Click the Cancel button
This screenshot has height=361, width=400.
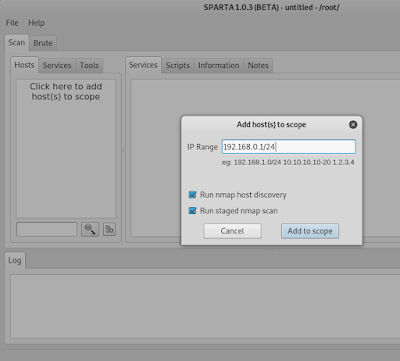(x=232, y=231)
